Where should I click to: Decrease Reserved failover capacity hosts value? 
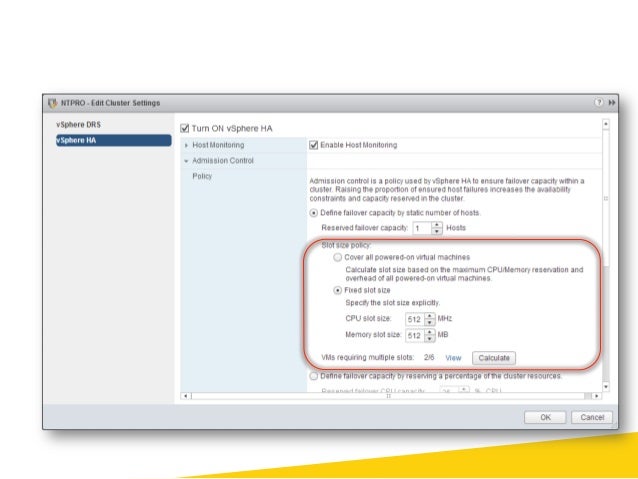click(x=437, y=231)
